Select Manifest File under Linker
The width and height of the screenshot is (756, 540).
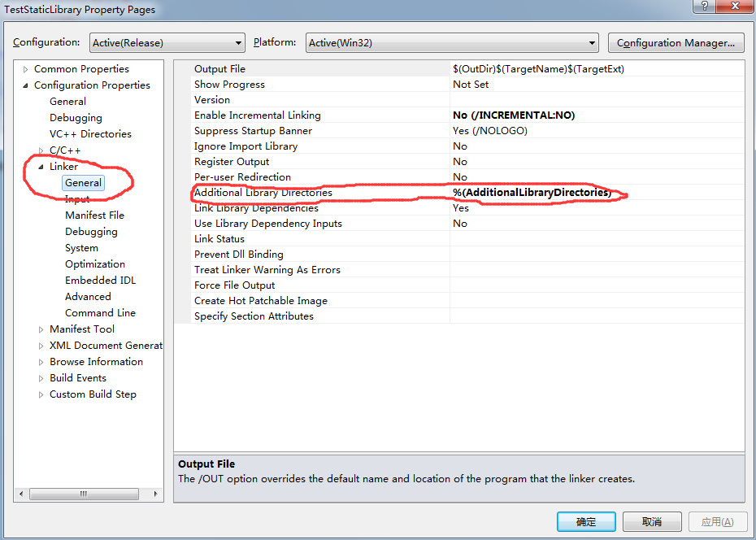click(94, 215)
